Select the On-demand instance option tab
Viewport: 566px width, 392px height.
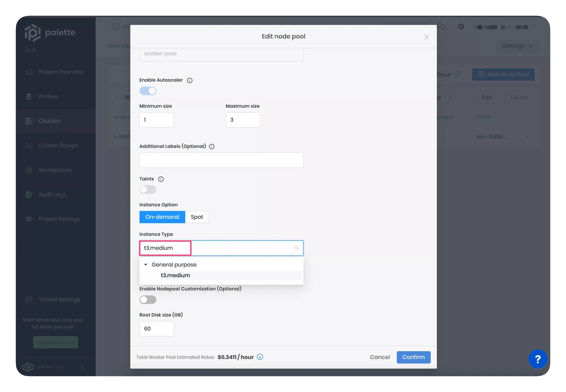pyautogui.click(x=162, y=217)
